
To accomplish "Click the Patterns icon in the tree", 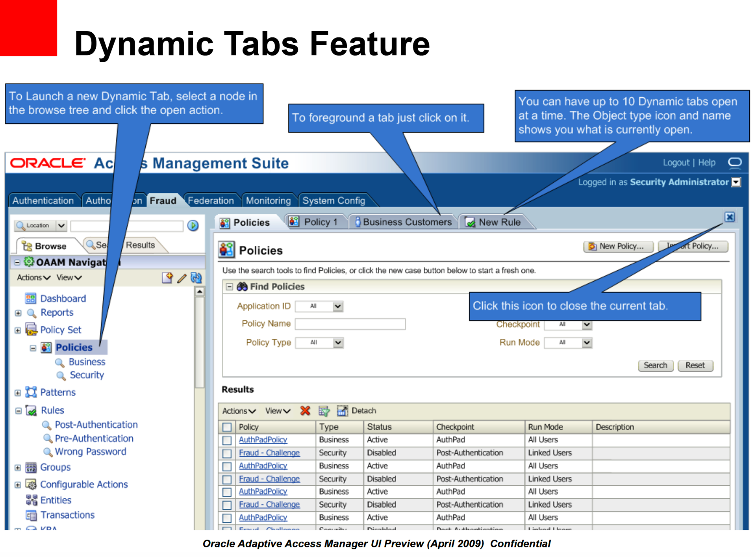I will 31,392.
